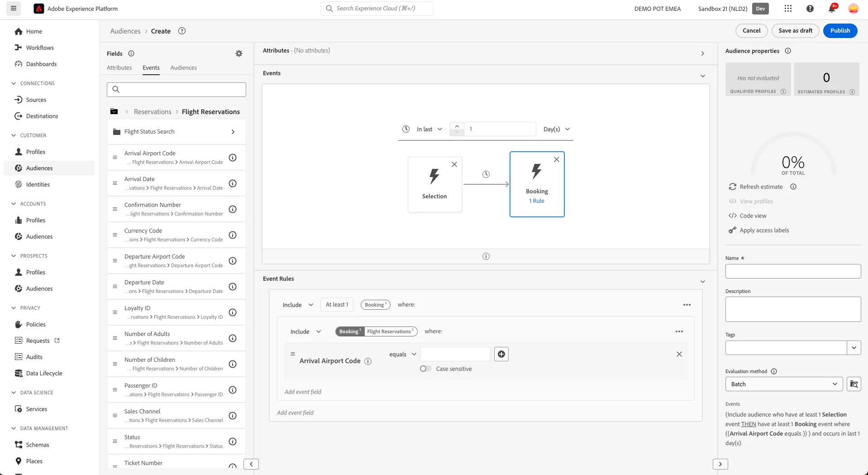This screenshot has height=475, width=868.
Task: Remove the Selection event card
Action: 454,164
